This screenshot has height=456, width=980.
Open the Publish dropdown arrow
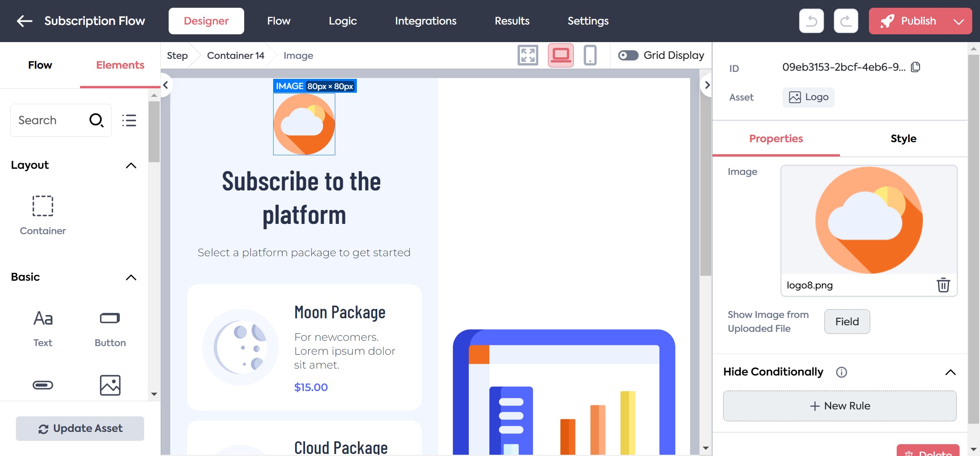[x=958, y=21]
